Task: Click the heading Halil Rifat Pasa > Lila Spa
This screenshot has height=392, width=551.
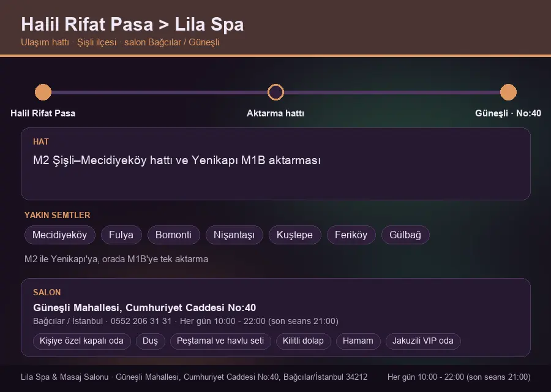Action: coord(132,24)
